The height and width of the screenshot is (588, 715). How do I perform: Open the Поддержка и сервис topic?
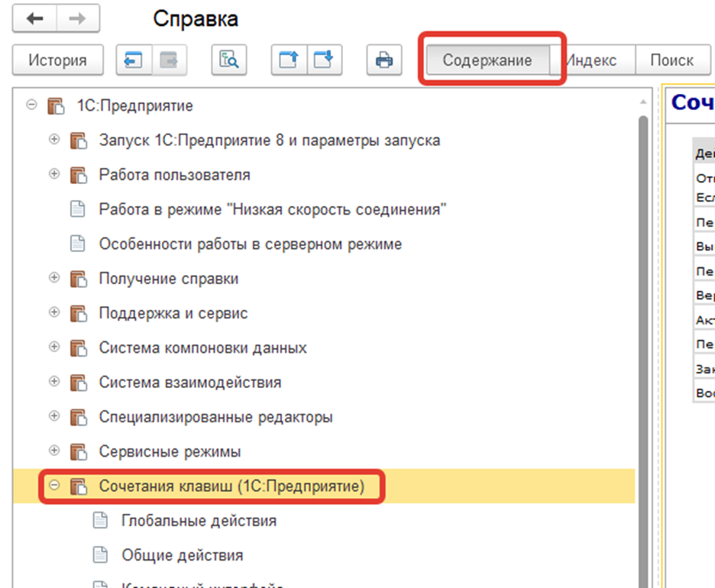pos(173,313)
